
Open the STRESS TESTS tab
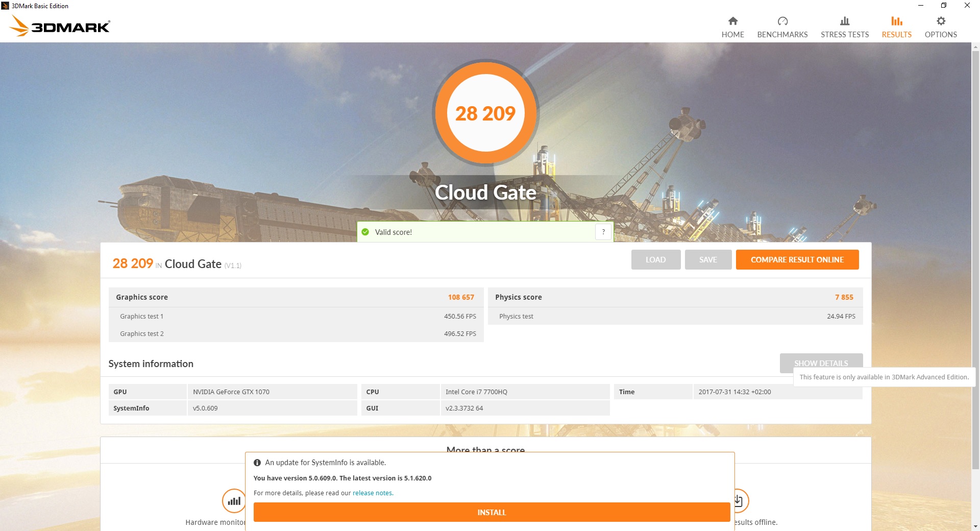pos(845,34)
